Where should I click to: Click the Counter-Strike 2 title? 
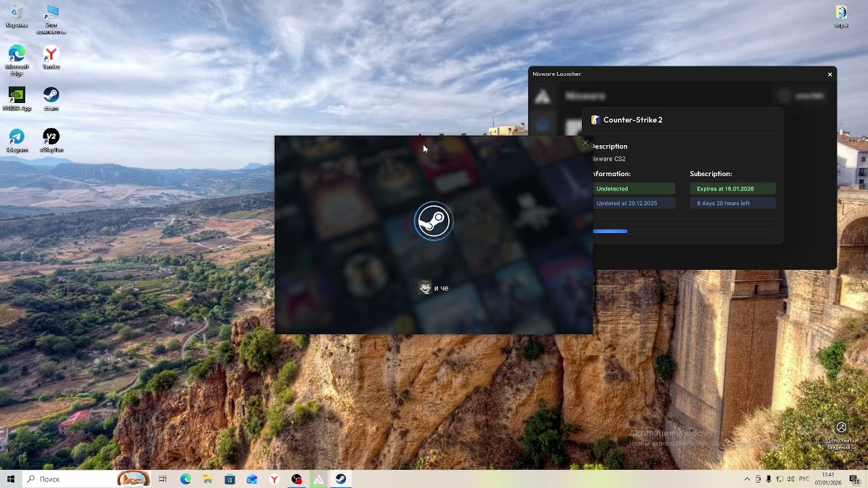pos(633,120)
